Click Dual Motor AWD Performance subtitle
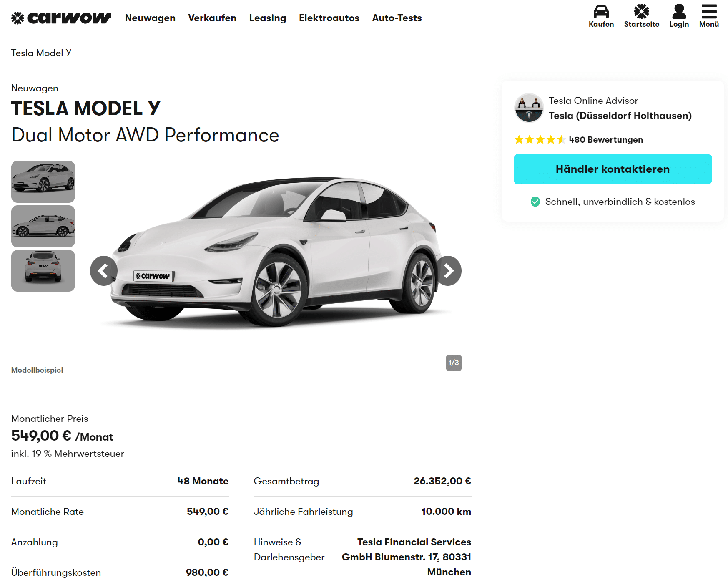Image resolution: width=728 pixels, height=585 pixels. [x=145, y=135]
